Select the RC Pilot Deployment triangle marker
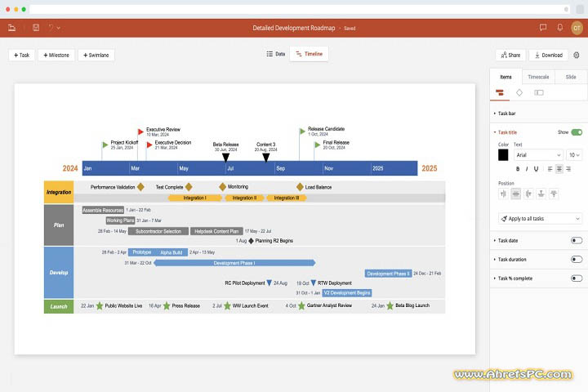Image resolution: width=588 pixels, height=392 pixels. tap(269, 283)
